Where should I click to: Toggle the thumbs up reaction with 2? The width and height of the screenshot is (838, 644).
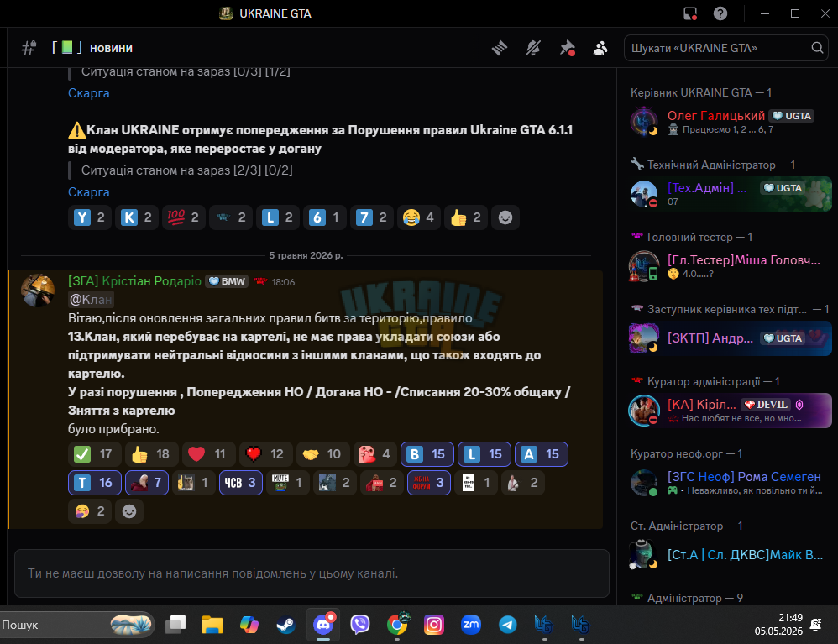click(466, 217)
